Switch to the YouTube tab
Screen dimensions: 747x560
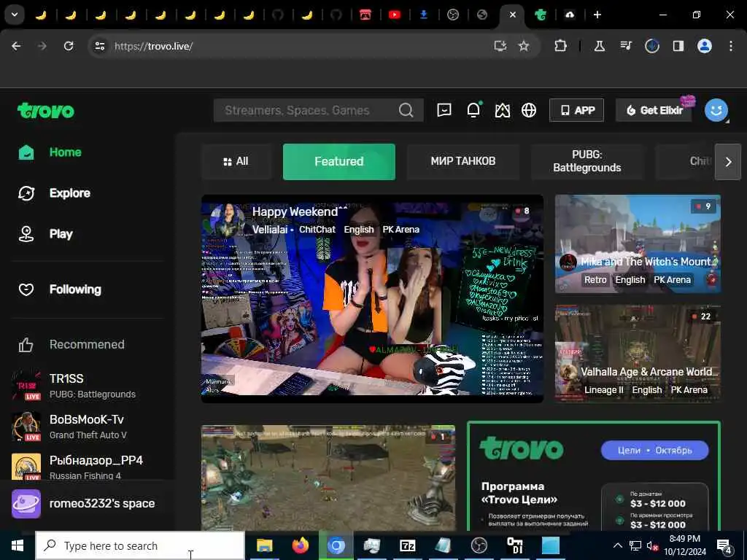pos(395,15)
